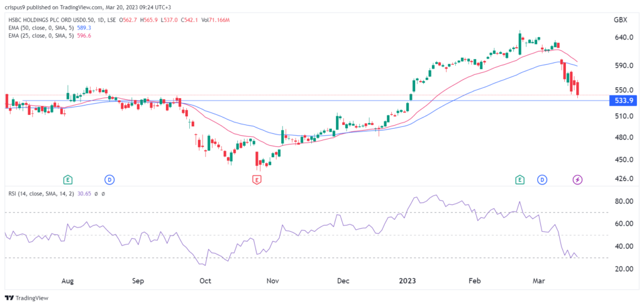Screen dimensions: 644x306
Task: Open the purple lightning event marker
Action: (x=578, y=179)
